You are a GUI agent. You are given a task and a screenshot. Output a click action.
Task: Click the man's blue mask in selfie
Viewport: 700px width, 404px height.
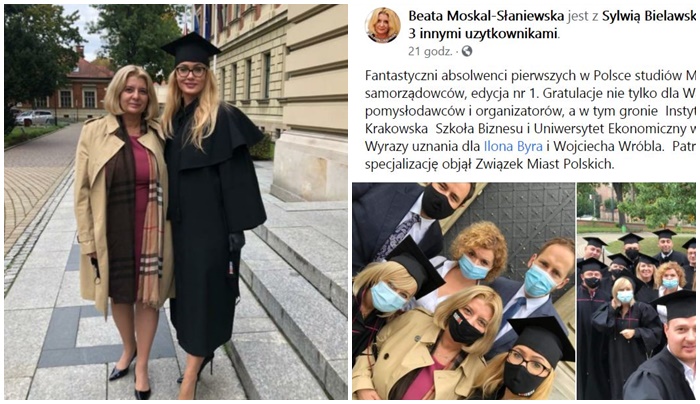tap(538, 280)
